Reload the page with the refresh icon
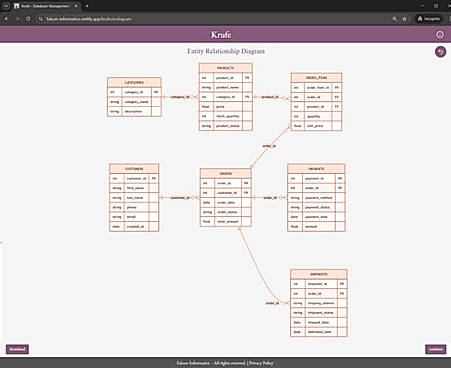This screenshot has height=368, width=451. (28, 19)
